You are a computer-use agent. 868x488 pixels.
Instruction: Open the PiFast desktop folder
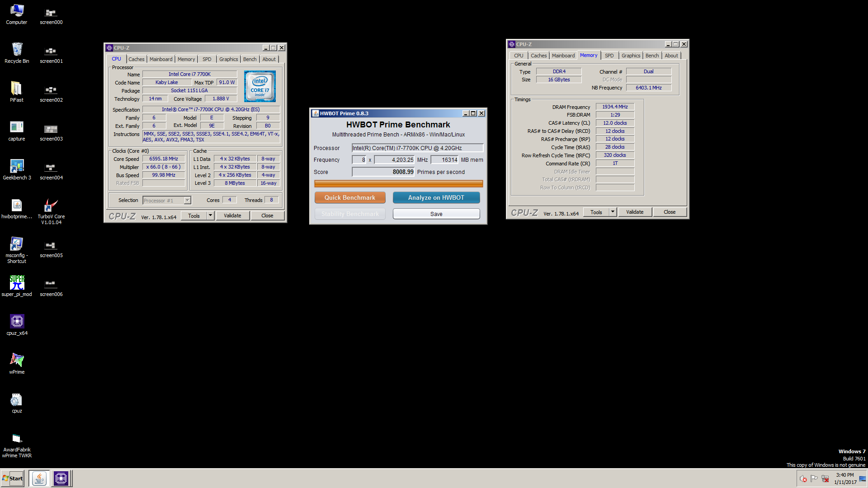tap(17, 92)
